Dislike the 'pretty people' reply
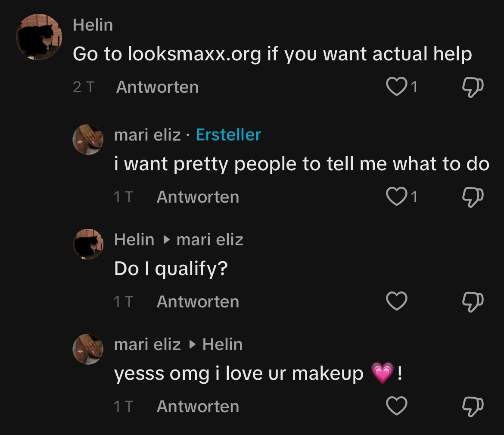Image resolution: width=504 pixels, height=435 pixels. 473,197
